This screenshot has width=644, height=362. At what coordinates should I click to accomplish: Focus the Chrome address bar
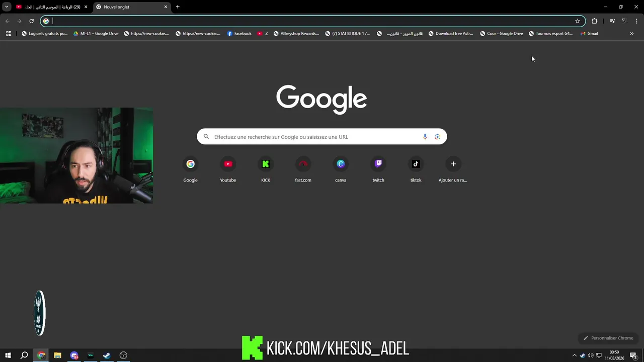coord(312,21)
